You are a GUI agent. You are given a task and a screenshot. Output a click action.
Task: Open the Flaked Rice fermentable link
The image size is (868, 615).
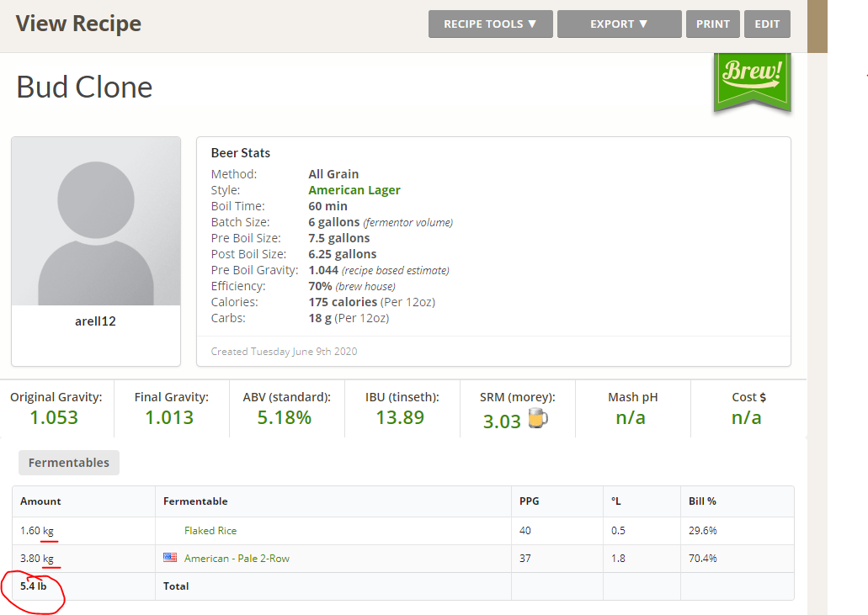(210, 531)
